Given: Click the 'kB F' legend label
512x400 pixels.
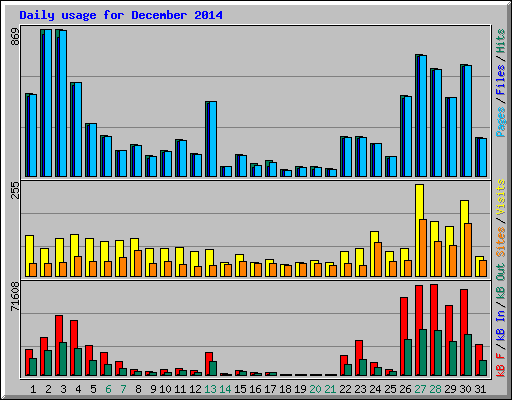Looking at the screenshot, I should (x=500, y=365).
